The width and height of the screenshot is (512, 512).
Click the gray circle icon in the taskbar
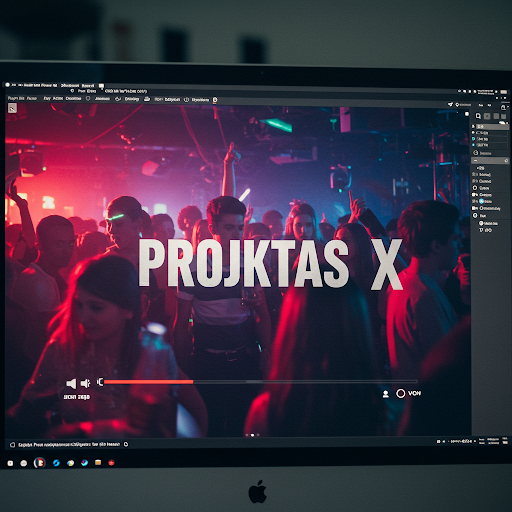pyautogui.click(x=23, y=463)
